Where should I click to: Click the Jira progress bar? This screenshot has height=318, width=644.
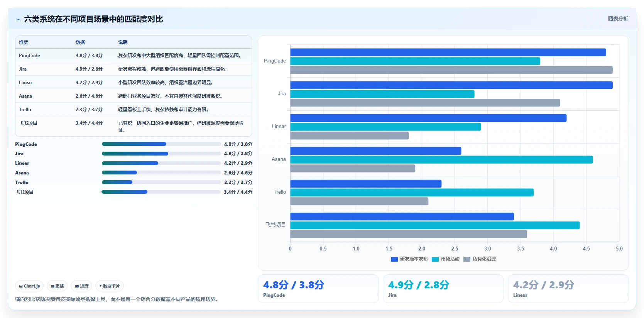161,154
